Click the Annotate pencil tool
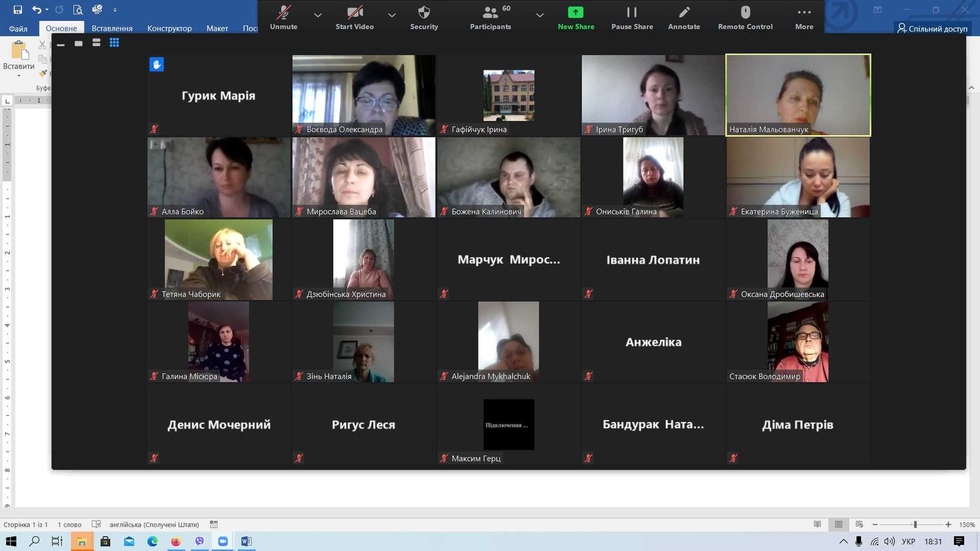This screenshot has width=980, height=551. [x=684, y=17]
